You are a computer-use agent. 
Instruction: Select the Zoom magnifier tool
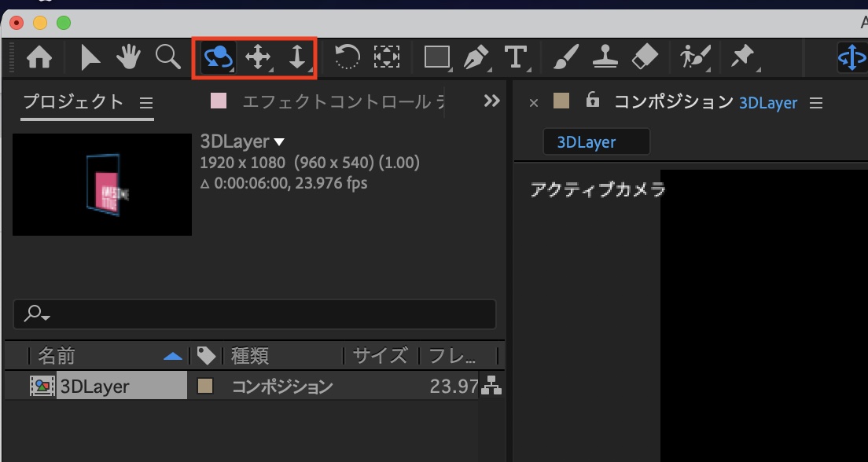tap(167, 57)
